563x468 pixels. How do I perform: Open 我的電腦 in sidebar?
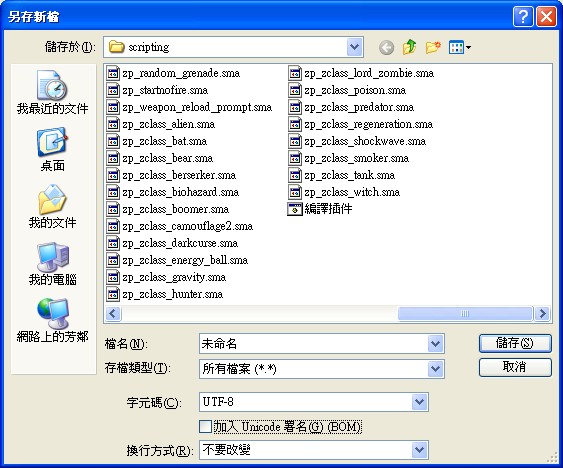click(52, 264)
